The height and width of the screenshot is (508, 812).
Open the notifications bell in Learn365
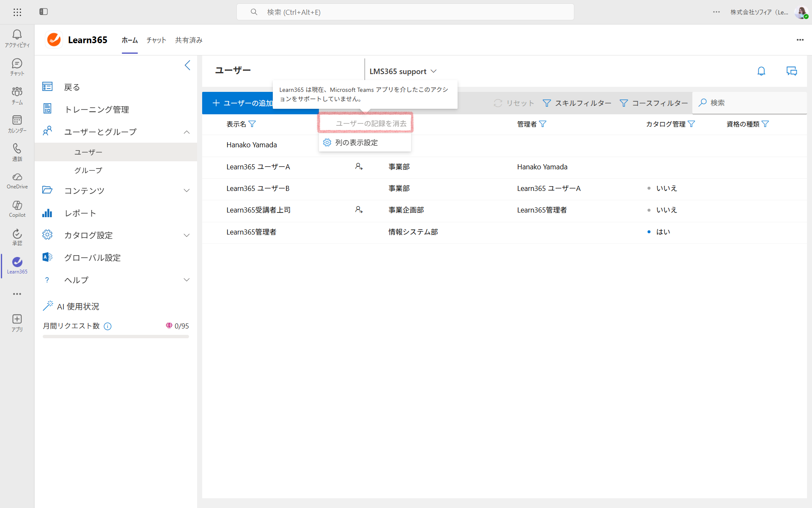761,71
